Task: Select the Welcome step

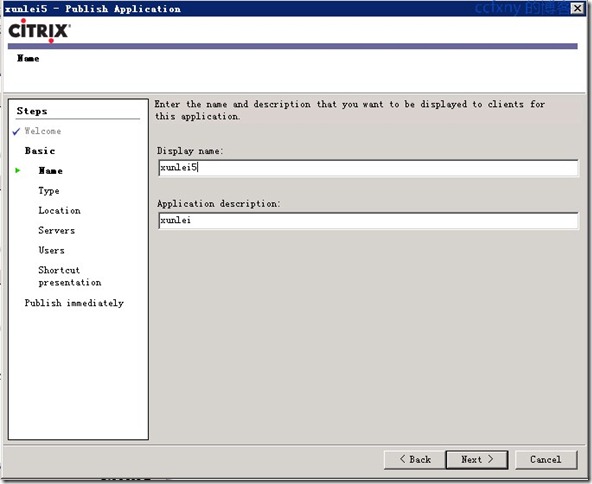Action: coord(43,131)
